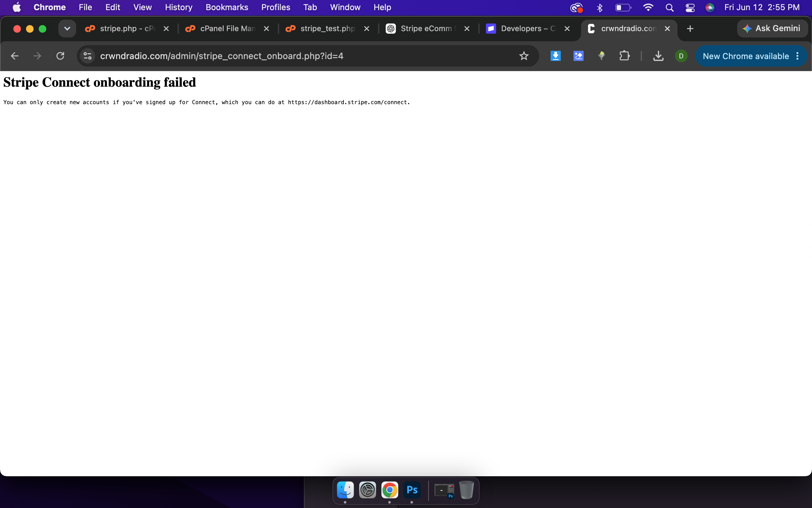Open the Window menu
The image size is (812, 508).
pyautogui.click(x=345, y=7)
